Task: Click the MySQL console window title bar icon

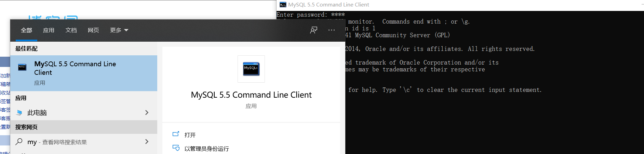Action: pyautogui.click(x=283, y=5)
